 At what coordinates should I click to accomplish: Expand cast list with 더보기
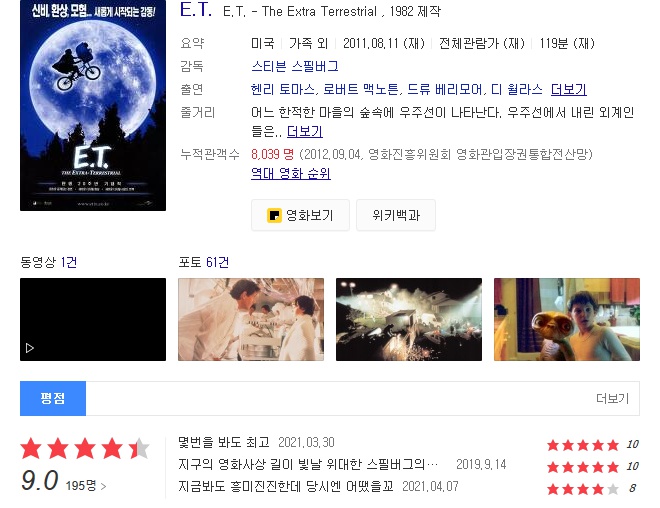(x=569, y=89)
